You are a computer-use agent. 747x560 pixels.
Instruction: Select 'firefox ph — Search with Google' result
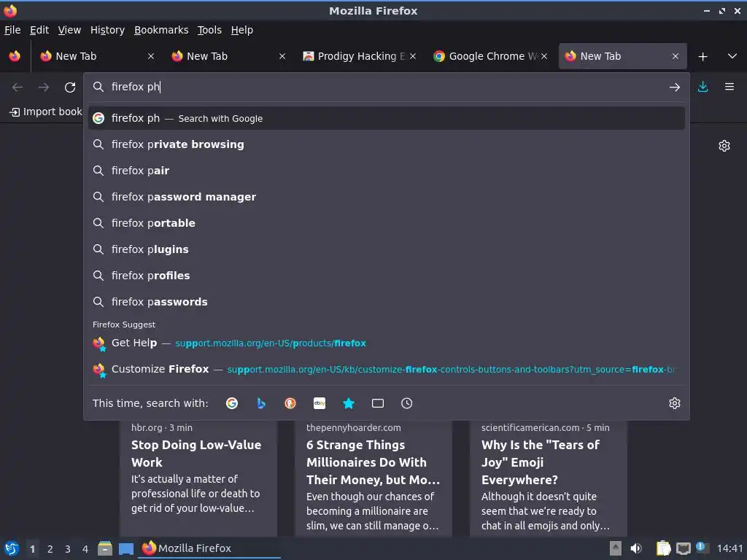click(387, 118)
